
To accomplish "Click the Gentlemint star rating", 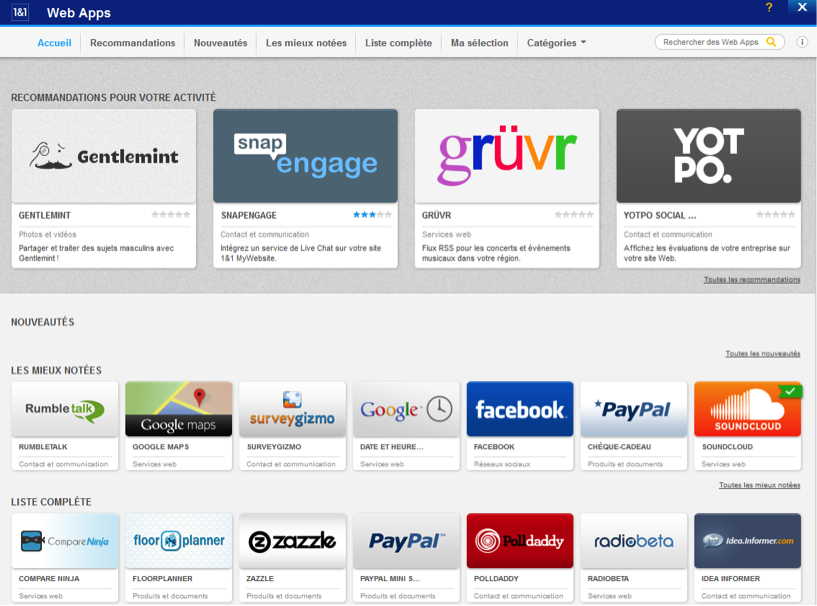I will [x=170, y=215].
